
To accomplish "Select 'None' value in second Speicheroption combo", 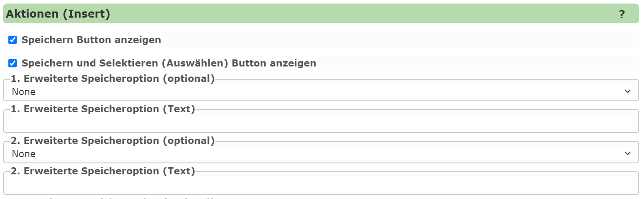I will (24, 154).
